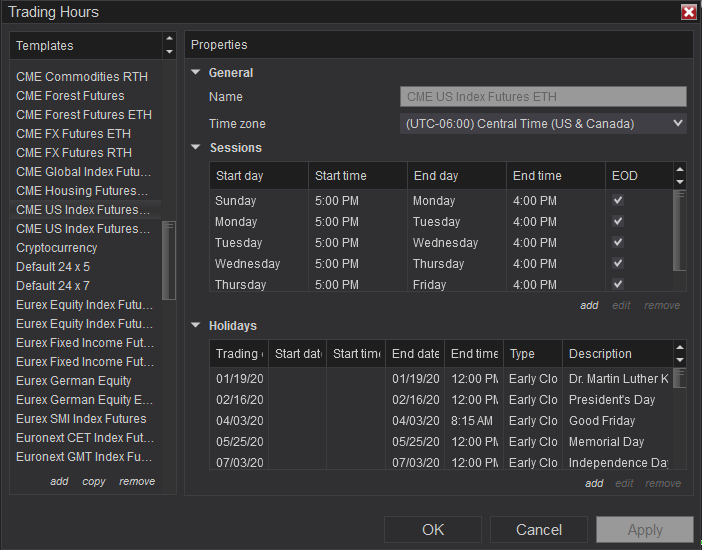702x550 pixels.
Task: Collapse the Sessions section
Action: click(196, 147)
